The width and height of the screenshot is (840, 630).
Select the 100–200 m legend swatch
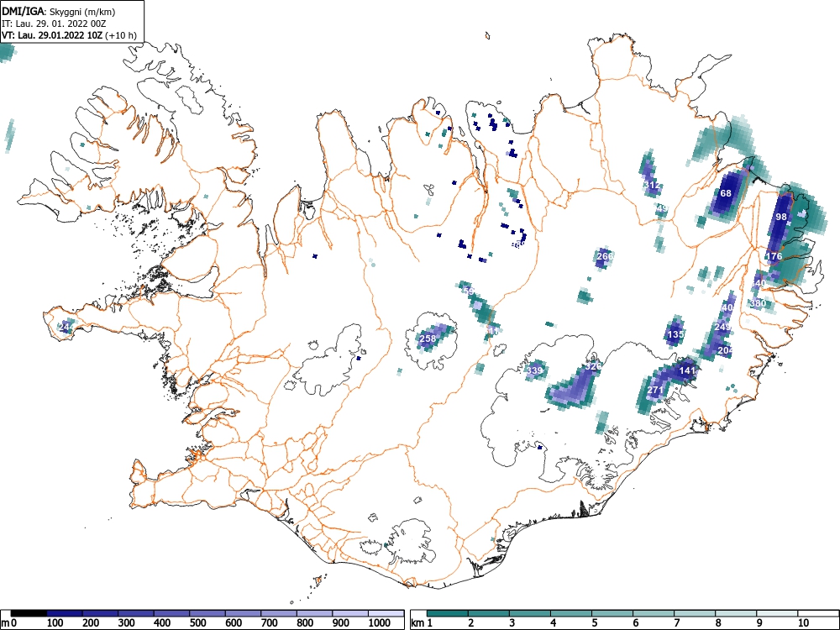65,613
